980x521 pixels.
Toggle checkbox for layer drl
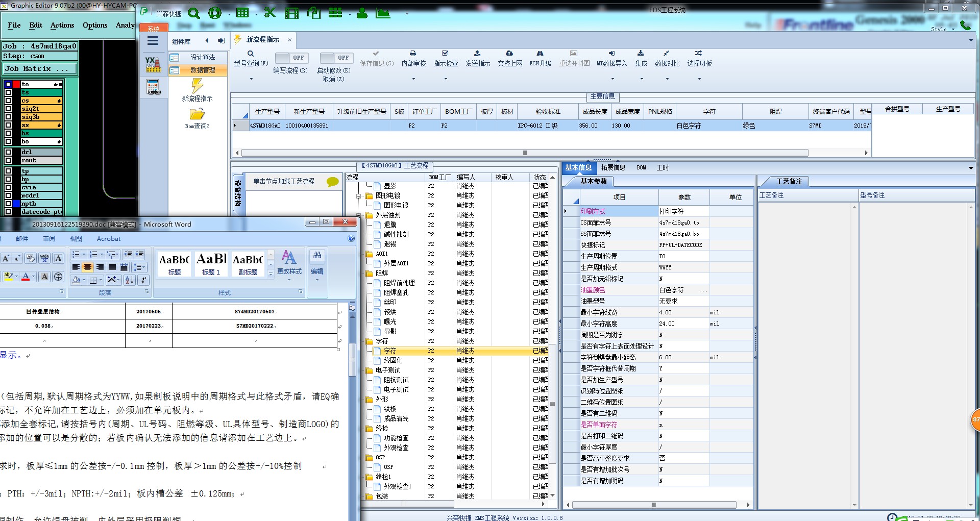(x=8, y=152)
